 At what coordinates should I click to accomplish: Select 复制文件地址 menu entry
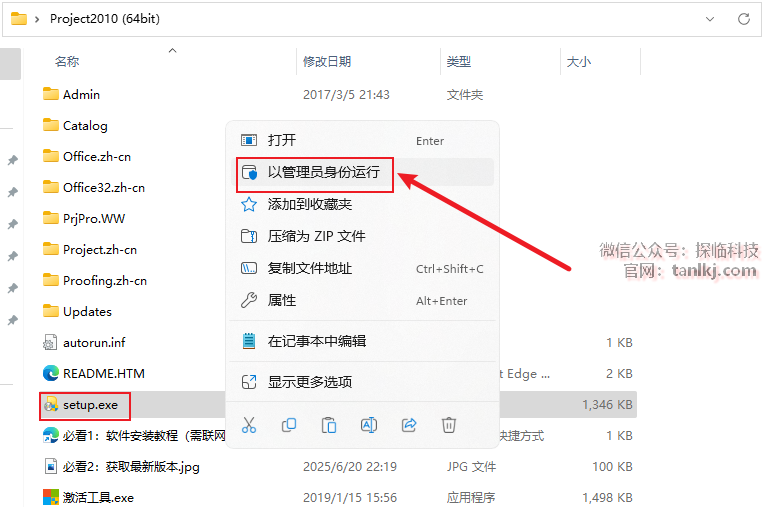[362, 269]
